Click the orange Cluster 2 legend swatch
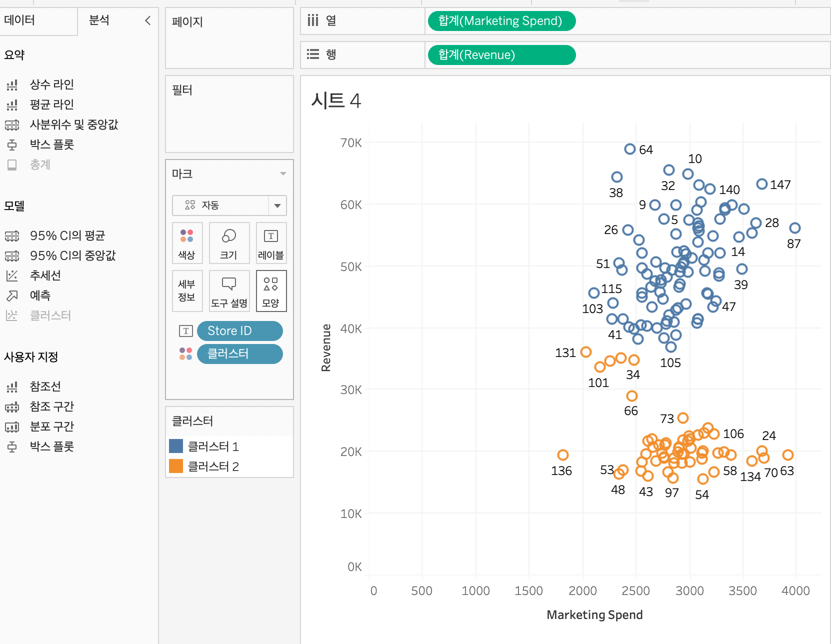 click(176, 466)
